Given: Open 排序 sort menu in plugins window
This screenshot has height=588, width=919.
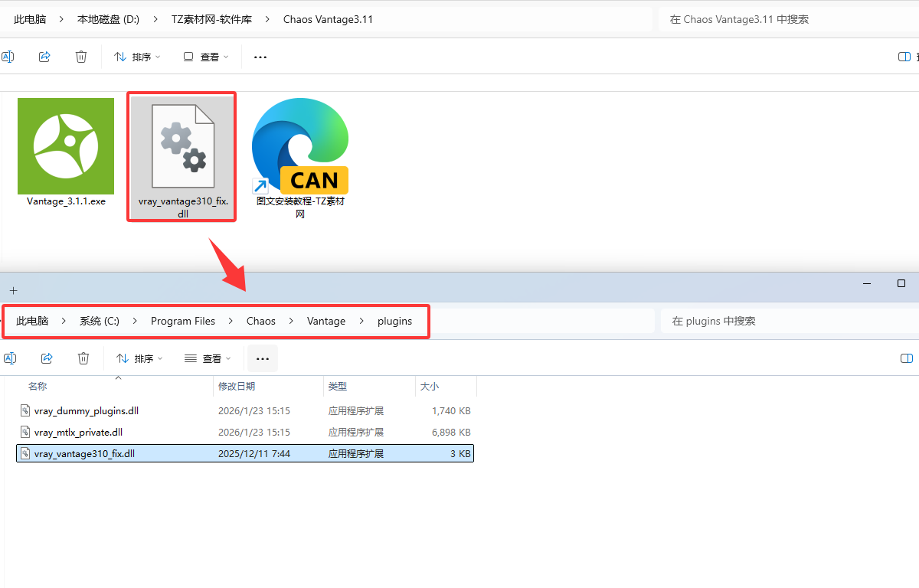Looking at the screenshot, I should pyautogui.click(x=139, y=358).
